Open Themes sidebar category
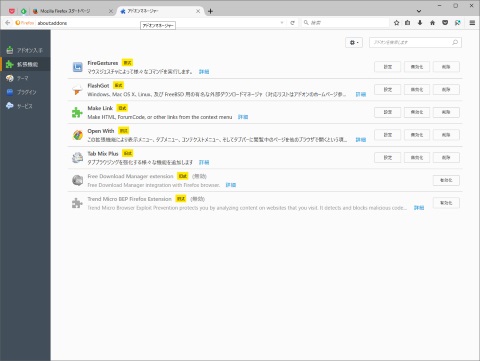The image size is (480, 361). pos(25,78)
